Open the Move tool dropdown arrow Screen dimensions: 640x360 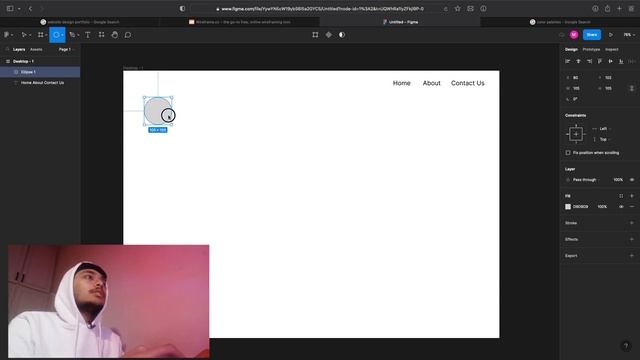point(30,35)
